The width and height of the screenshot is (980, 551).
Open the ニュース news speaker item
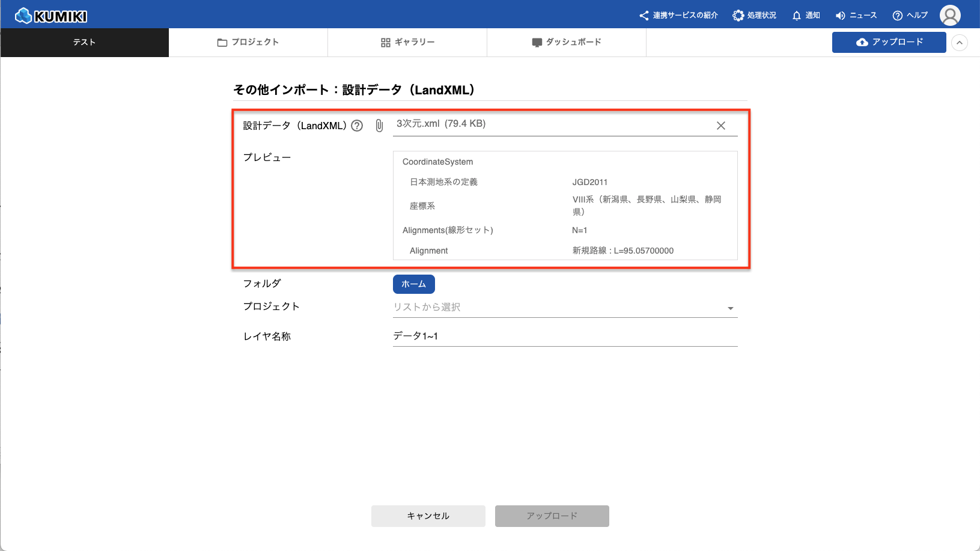click(x=856, y=16)
